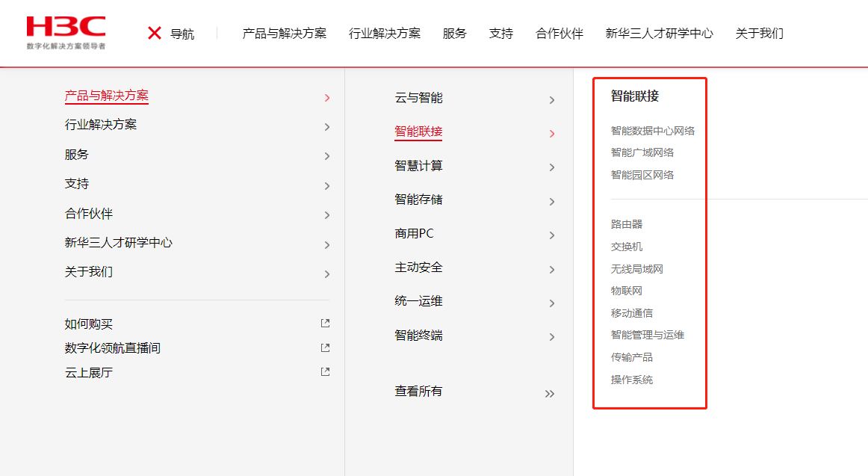The width and height of the screenshot is (868, 476).
Task: Expand chevron next to 智能存储
Action: click(552, 202)
